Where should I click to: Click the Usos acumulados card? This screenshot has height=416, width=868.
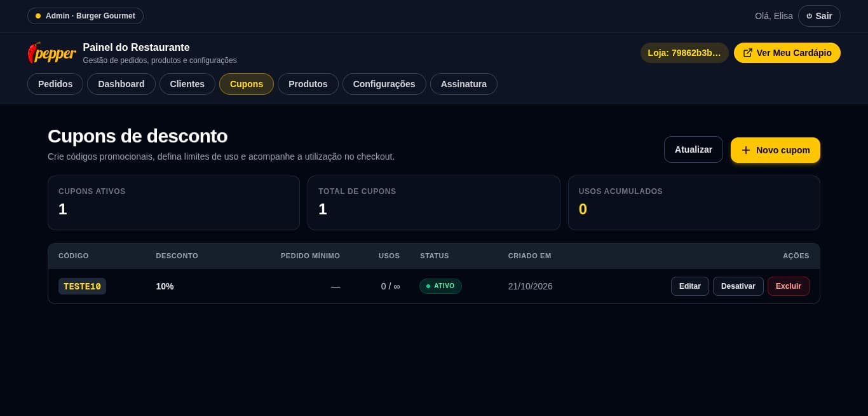694,203
